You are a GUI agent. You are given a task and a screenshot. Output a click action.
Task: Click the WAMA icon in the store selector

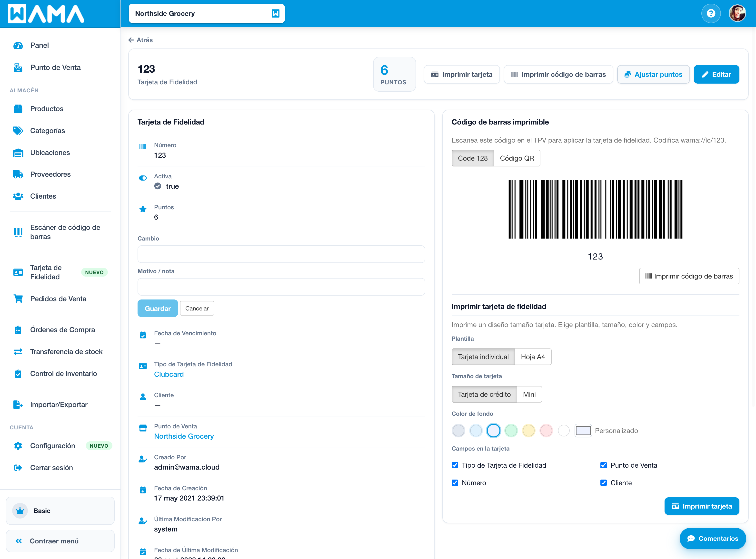[276, 14]
